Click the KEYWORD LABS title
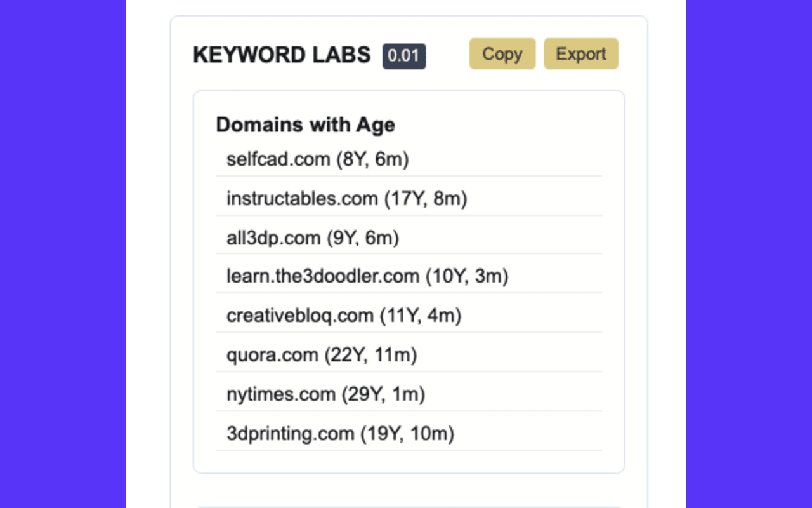The width and height of the screenshot is (812, 508). click(282, 55)
